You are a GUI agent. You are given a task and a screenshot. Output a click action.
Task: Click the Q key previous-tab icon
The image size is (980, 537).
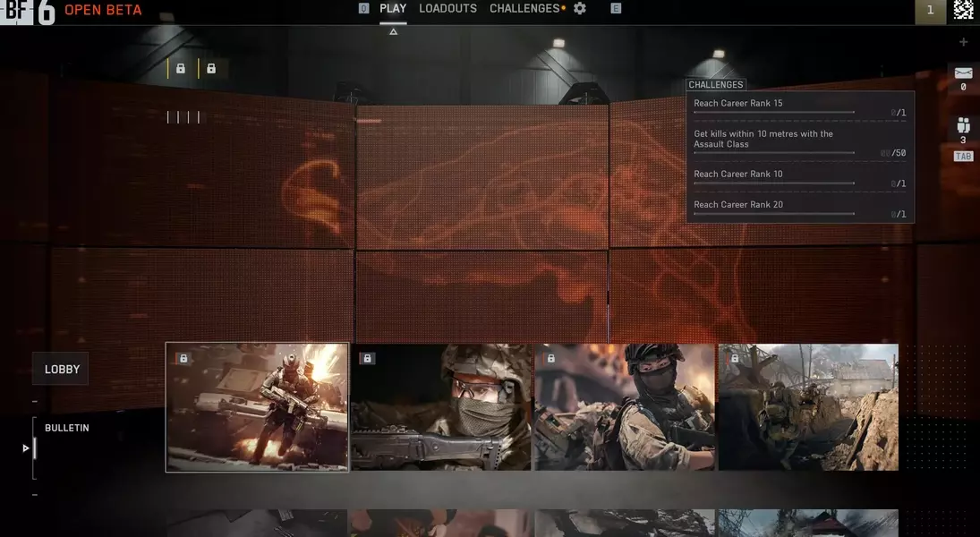pos(363,8)
